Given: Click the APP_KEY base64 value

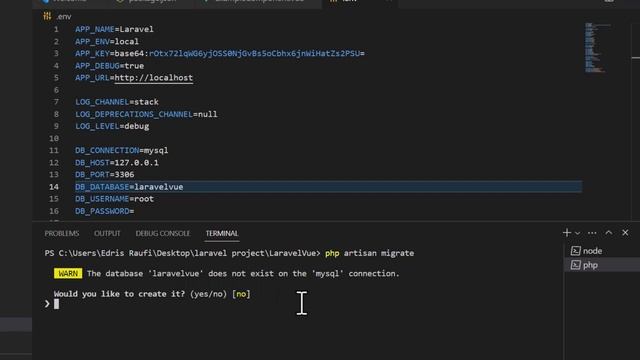Looking at the screenshot, I should [x=257, y=53].
